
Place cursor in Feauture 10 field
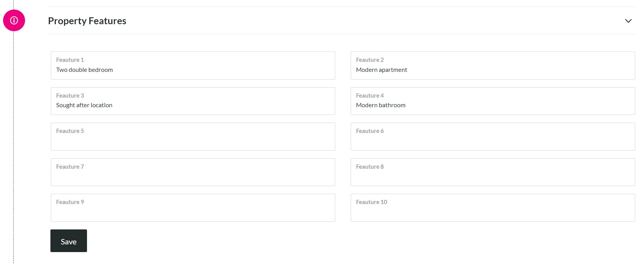(x=493, y=208)
